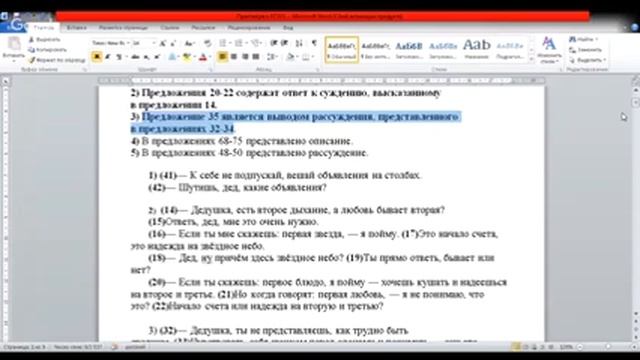This screenshot has width=640, height=360.
Task: Toggle Underline formatting button
Action: coord(119,57)
